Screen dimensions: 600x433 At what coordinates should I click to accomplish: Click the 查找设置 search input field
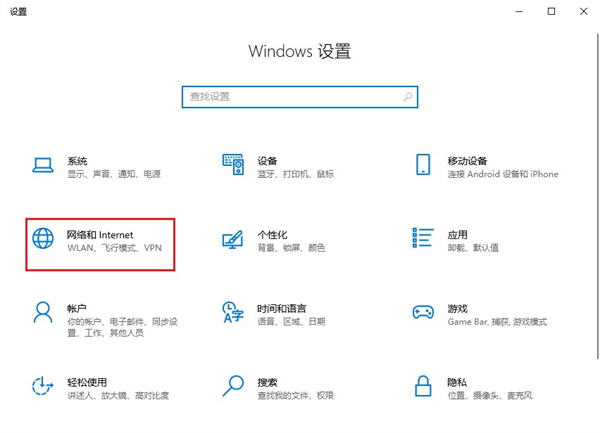290,96
